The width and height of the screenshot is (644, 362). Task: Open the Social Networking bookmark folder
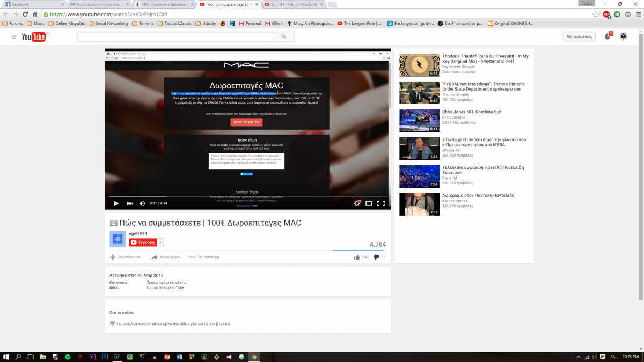coord(108,24)
